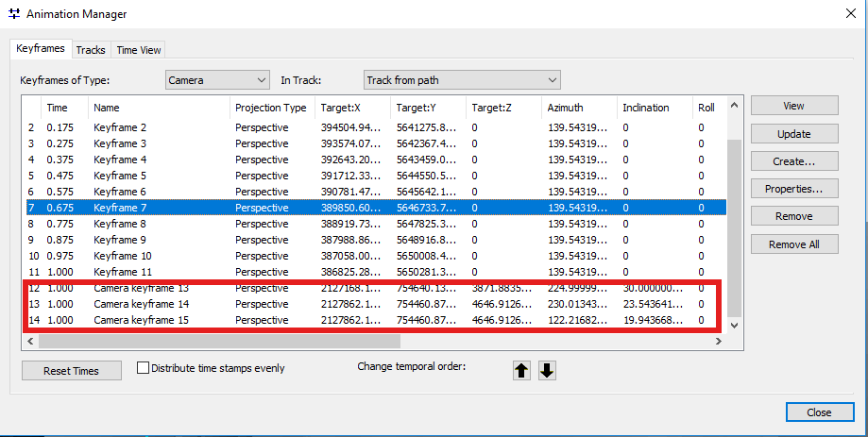The image size is (868, 437).
Task: Select Camera keyframe 13 row
Action: tap(375, 288)
